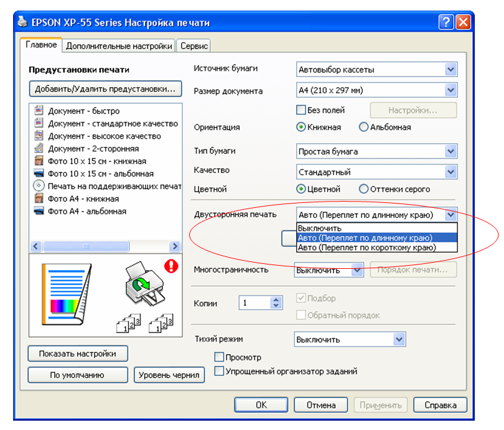Click the help question mark in title bar
Screen dimensions: 504x430
tap(446, 22)
